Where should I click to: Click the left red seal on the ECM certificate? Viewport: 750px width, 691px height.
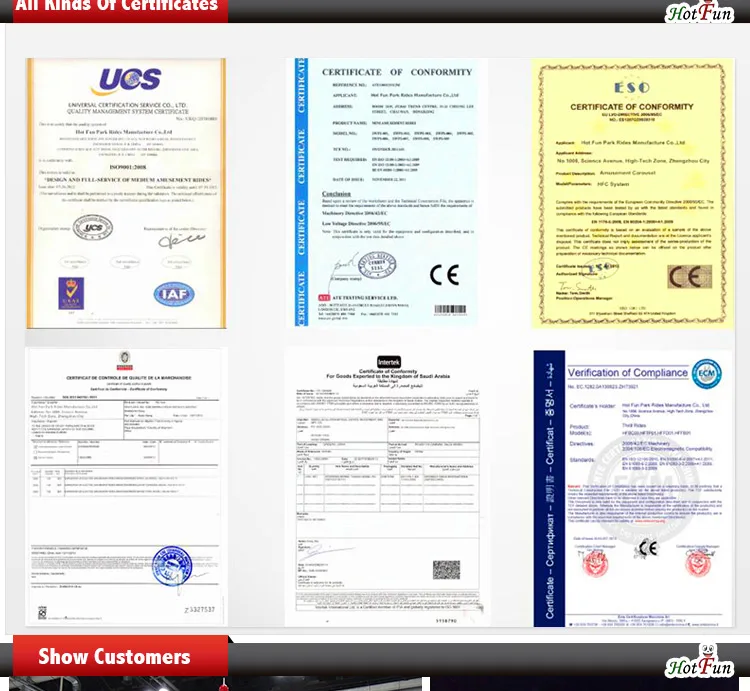click(x=595, y=562)
